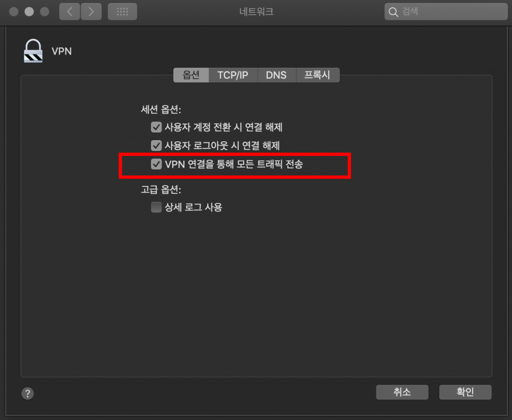This screenshot has width=512, height=420.
Task: Uncheck 사용자 계정 전환 시 연결 해제
Action: [x=156, y=127]
